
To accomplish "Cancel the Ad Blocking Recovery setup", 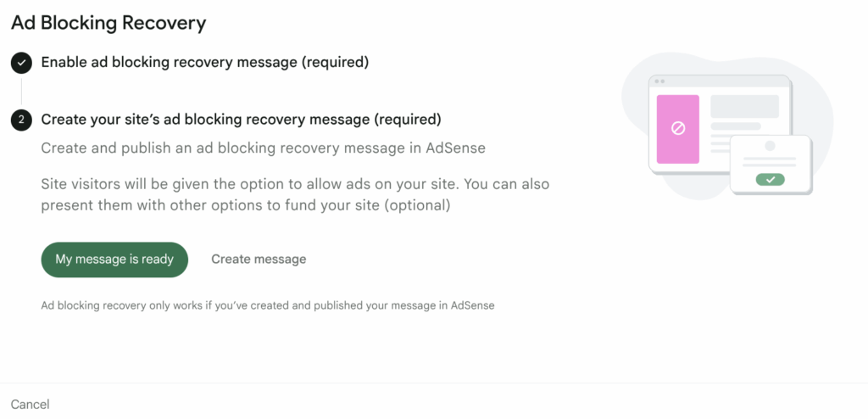I will click(x=30, y=404).
